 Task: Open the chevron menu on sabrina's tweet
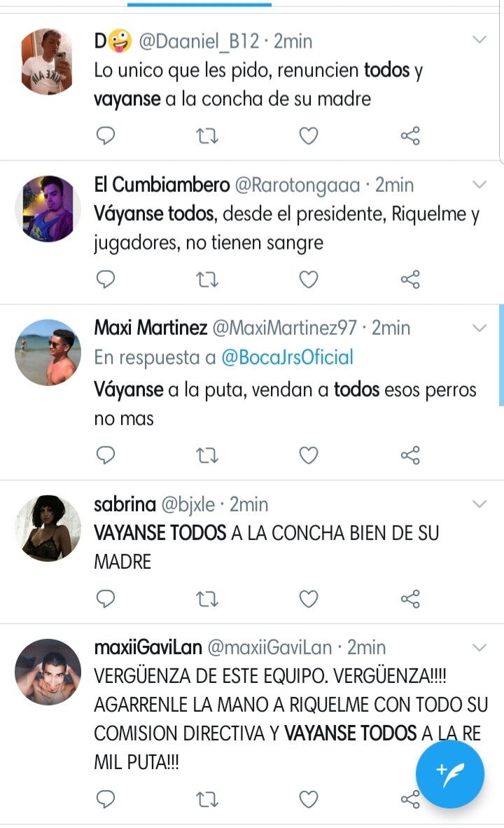point(479,504)
